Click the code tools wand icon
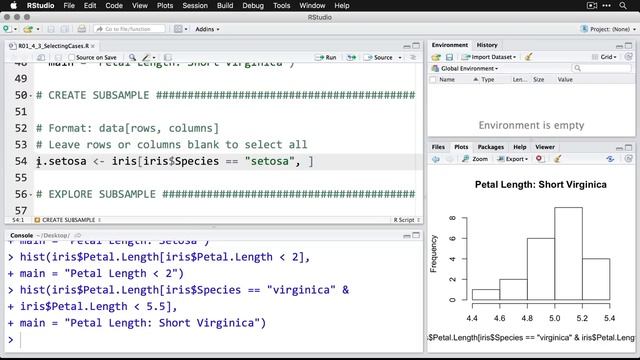The width and height of the screenshot is (640, 360). tap(146, 58)
